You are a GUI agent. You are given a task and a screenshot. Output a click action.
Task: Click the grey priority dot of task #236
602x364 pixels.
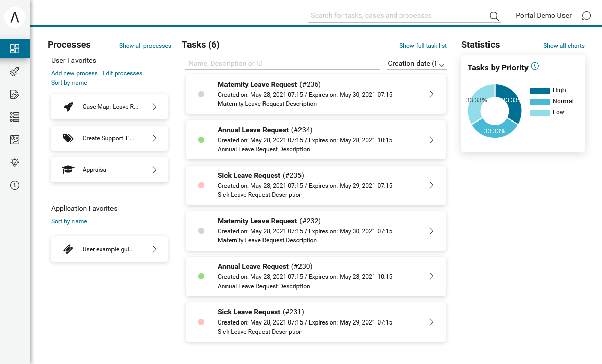201,94
